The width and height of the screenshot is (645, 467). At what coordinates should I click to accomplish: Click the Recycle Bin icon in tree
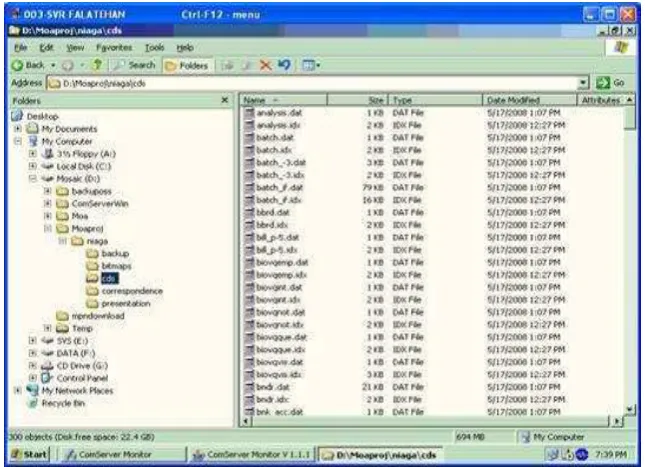(32, 403)
